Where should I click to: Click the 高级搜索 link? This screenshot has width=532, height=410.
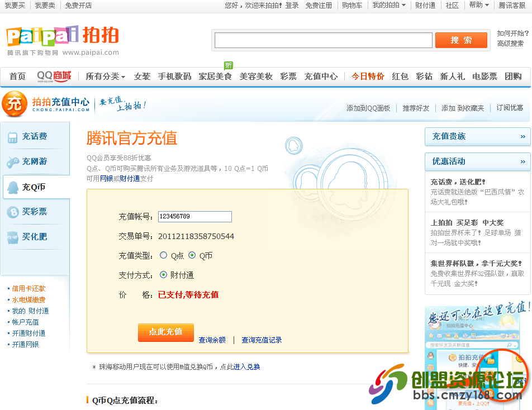510,44
